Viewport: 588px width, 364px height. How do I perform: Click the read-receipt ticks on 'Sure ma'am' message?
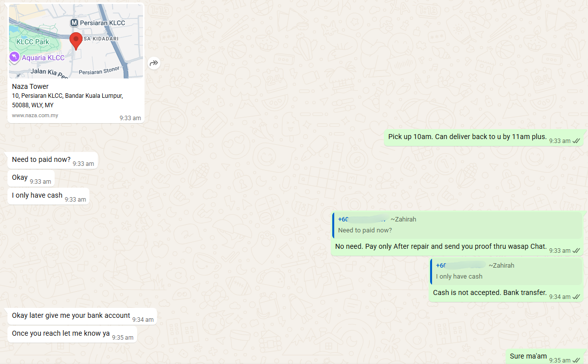tap(577, 360)
